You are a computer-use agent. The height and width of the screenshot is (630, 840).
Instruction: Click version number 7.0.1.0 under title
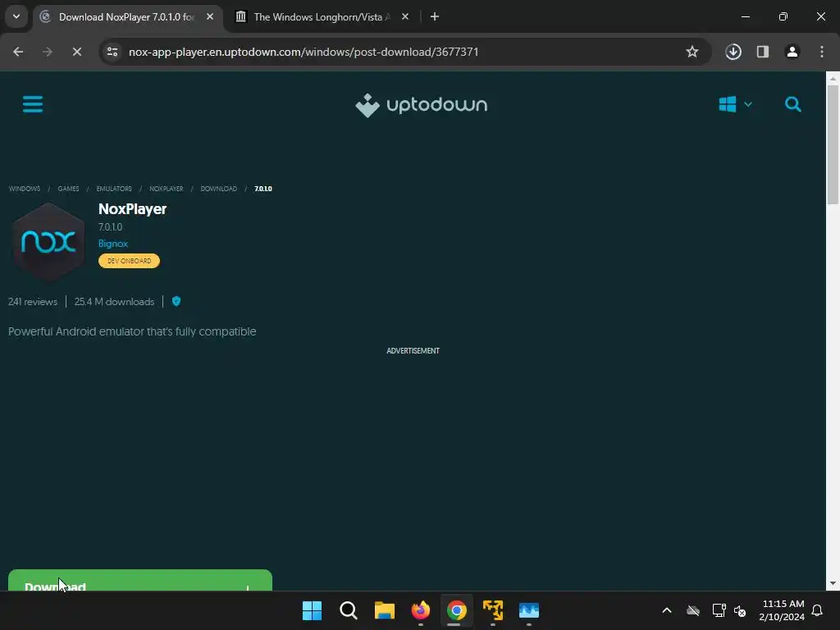point(111,227)
